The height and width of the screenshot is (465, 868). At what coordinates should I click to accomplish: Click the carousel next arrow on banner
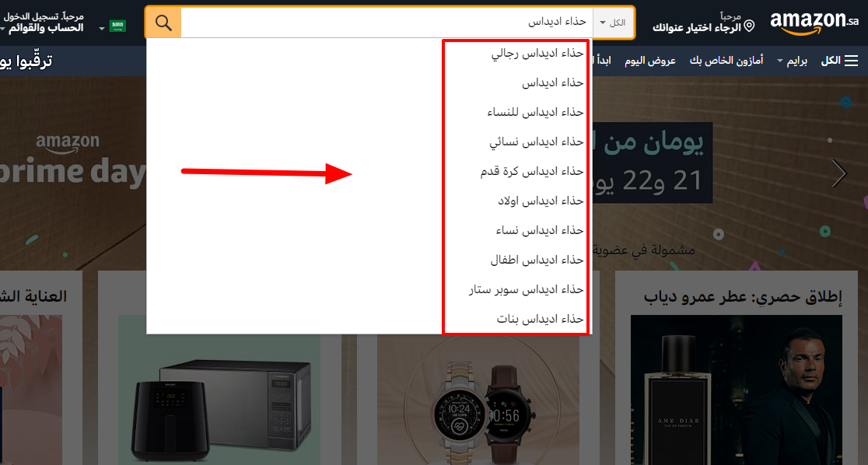tap(839, 173)
